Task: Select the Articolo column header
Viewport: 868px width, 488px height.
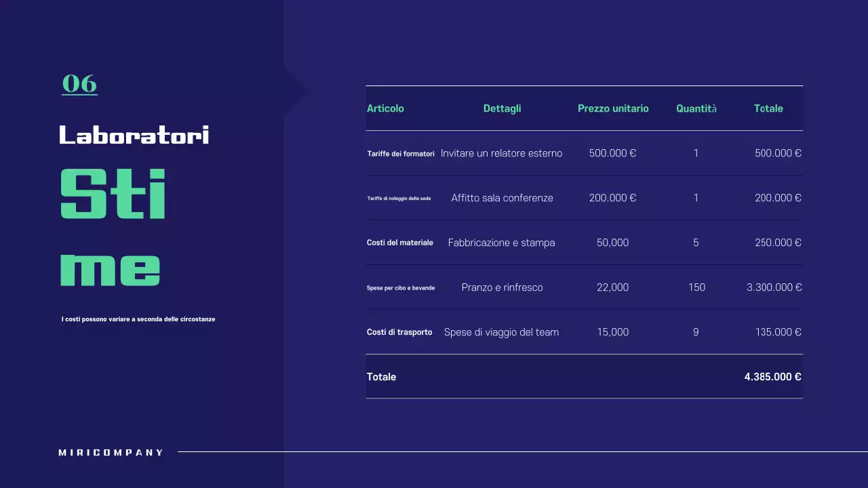Action: (x=385, y=108)
